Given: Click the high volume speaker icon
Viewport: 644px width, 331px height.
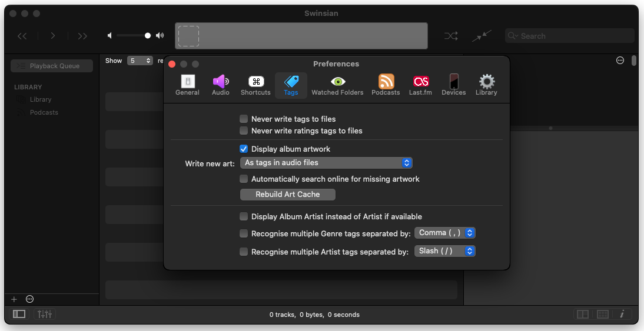Looking at the screenshot, I should point(160,36).
